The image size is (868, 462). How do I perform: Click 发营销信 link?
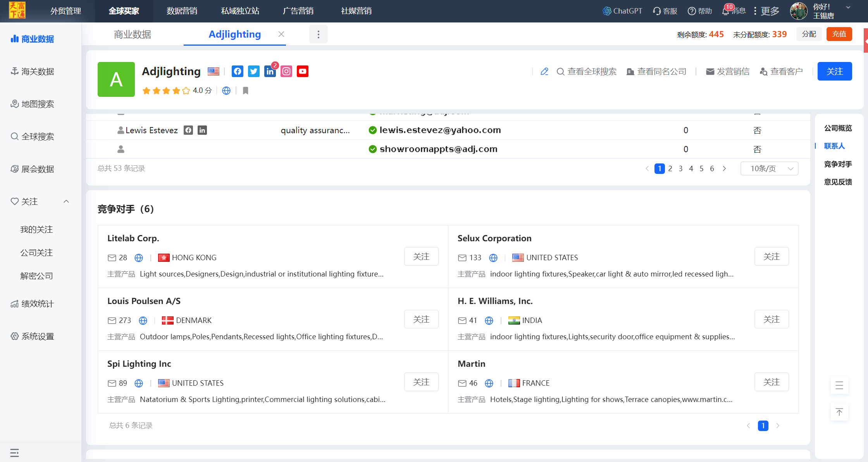click(728, 72)
